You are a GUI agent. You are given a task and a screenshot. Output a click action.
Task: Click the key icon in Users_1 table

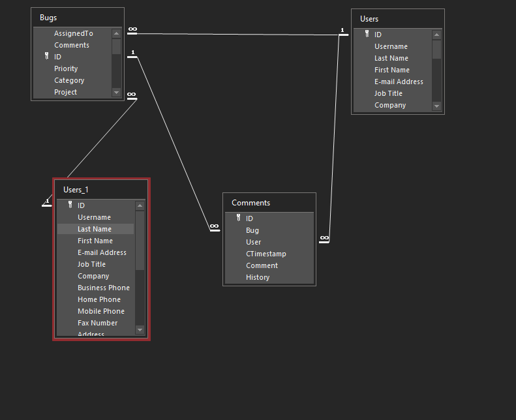[70, 205]
